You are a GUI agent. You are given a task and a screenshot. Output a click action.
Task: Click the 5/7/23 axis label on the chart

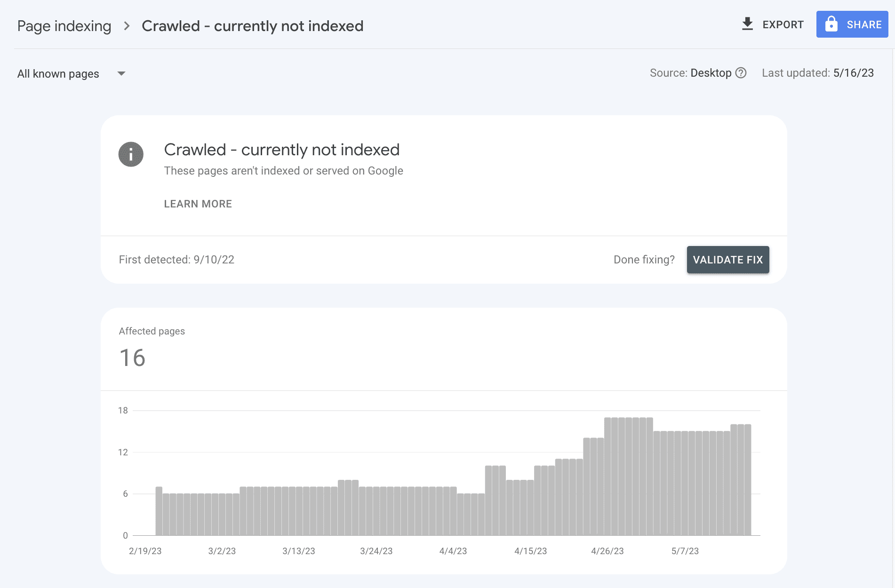[685, 551]
